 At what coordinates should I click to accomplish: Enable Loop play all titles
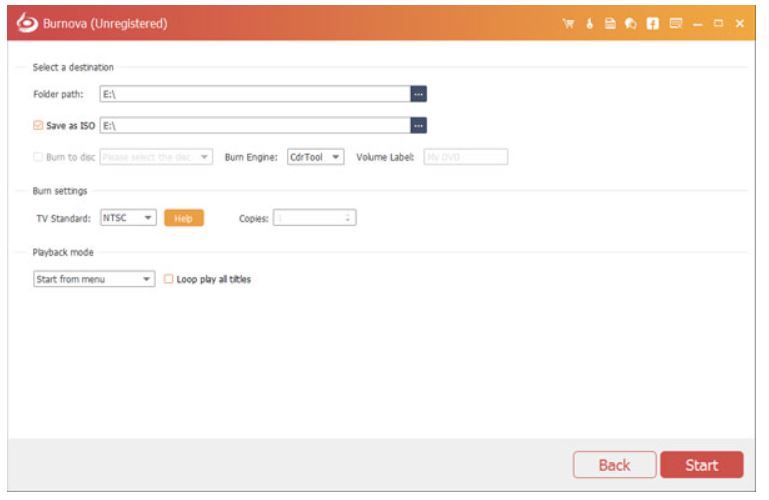point(168,280)
